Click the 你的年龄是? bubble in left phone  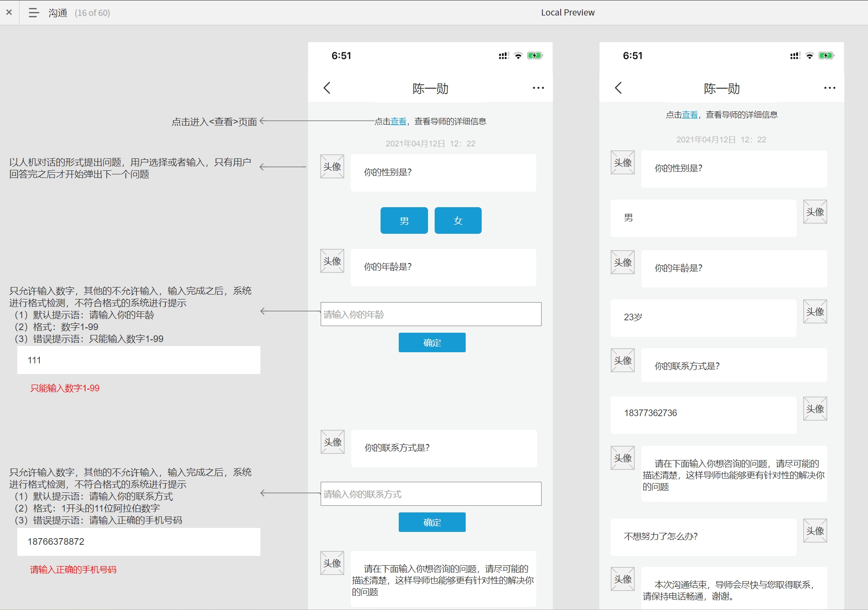[444, 268]
